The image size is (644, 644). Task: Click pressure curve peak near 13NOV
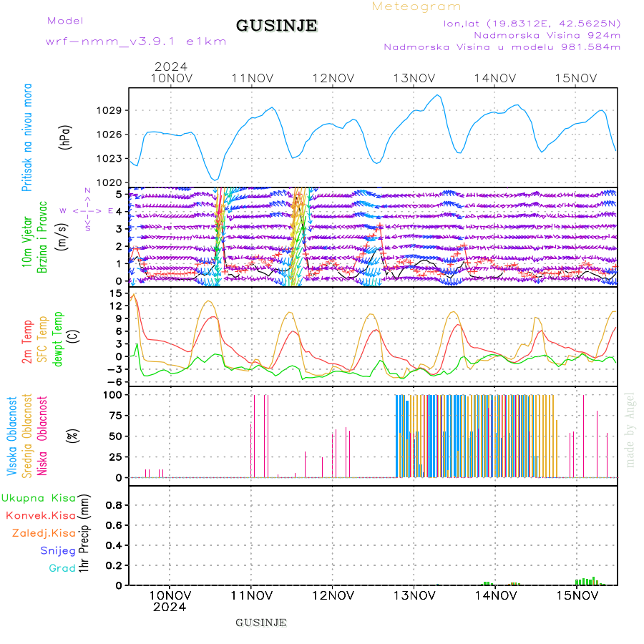coord(438,96)
